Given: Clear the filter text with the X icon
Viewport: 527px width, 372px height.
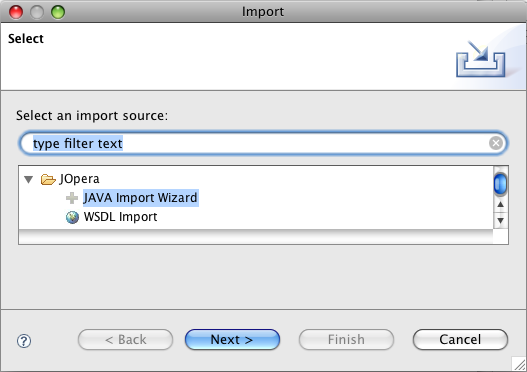Looking at the screenshot, I should click(x=496, y=143).
